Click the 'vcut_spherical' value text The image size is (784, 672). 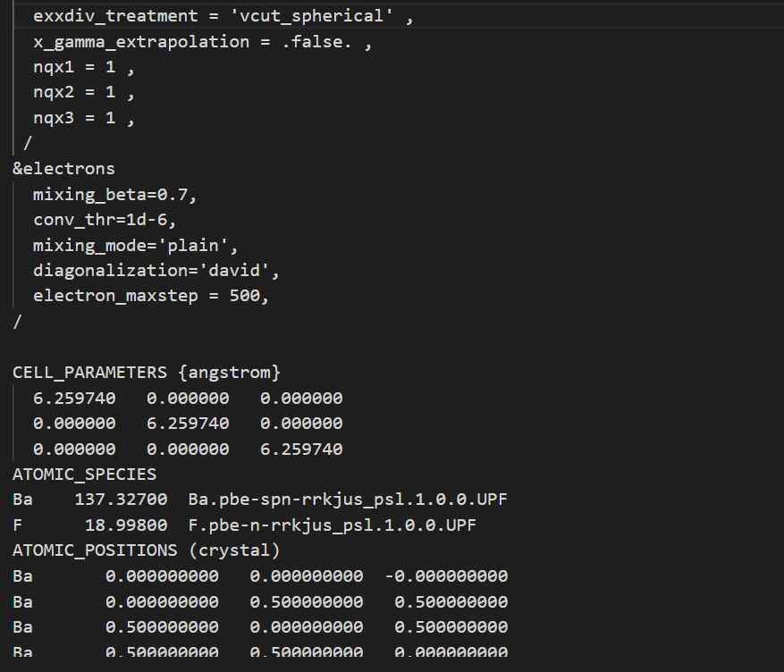click(319, 16)
